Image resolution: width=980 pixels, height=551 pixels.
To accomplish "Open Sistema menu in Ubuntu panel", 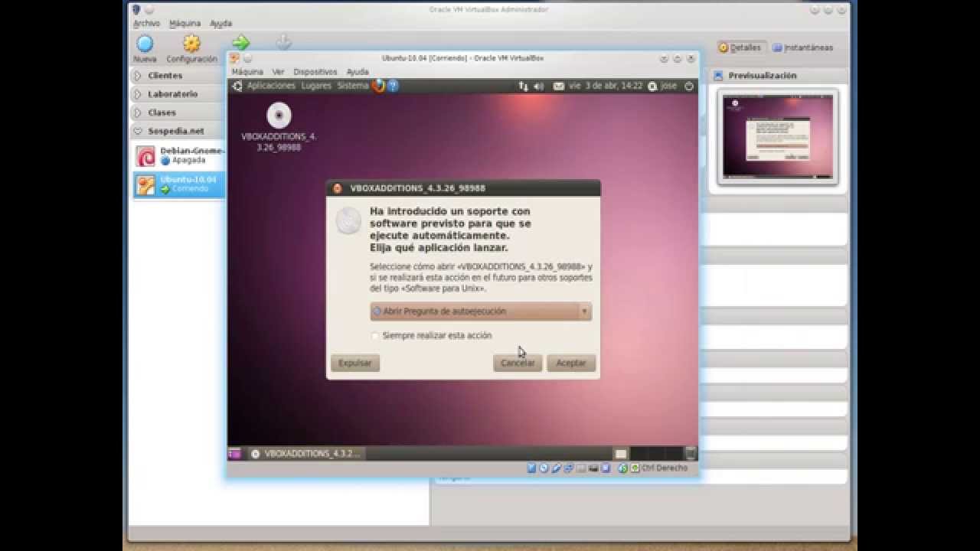I will (353, 86).
